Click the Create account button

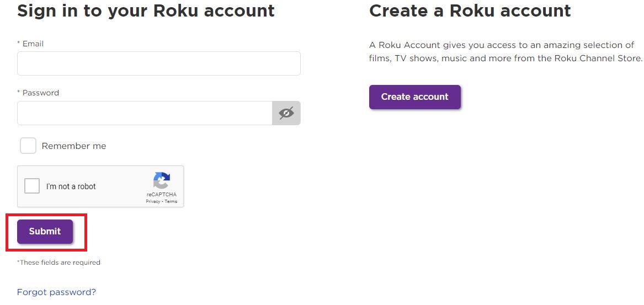pyautogui.click(x=415, y=97)
